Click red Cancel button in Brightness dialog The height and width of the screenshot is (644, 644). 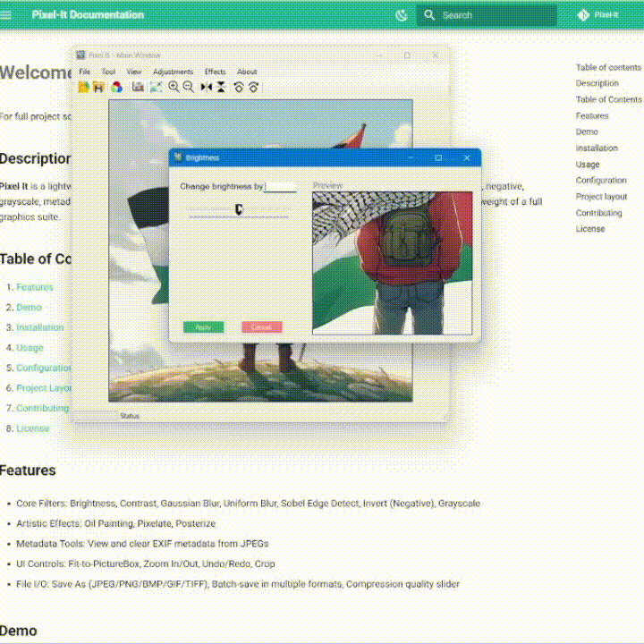262,327
